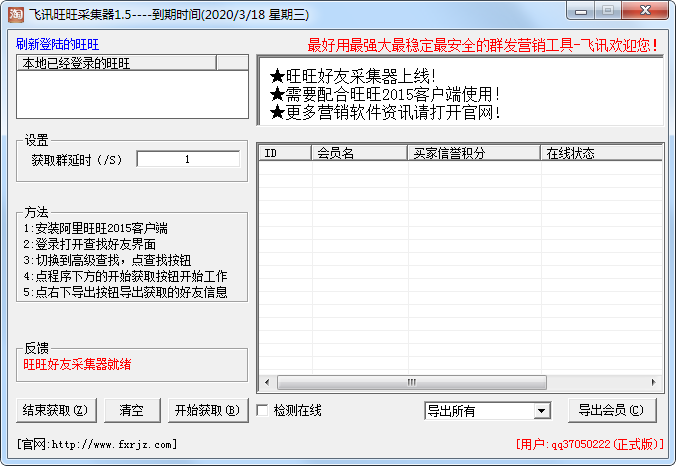Sort by the 在线状态 column header

[x=599, y=153]
